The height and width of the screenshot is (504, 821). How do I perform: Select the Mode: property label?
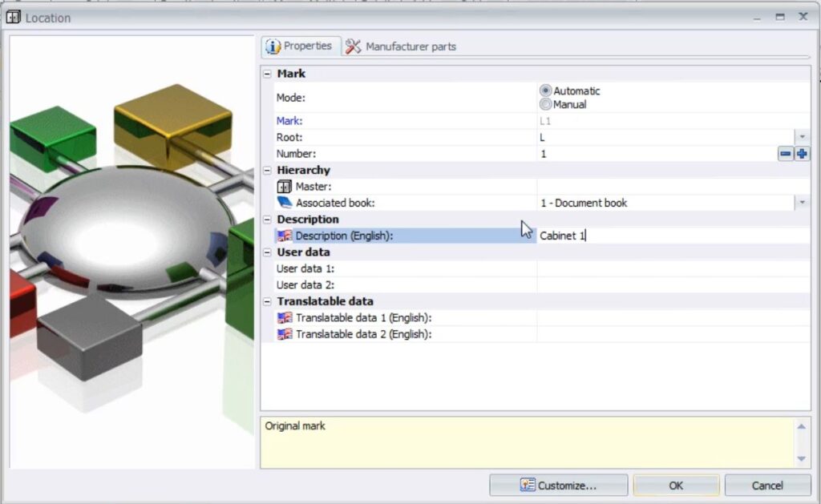point(290,98)
